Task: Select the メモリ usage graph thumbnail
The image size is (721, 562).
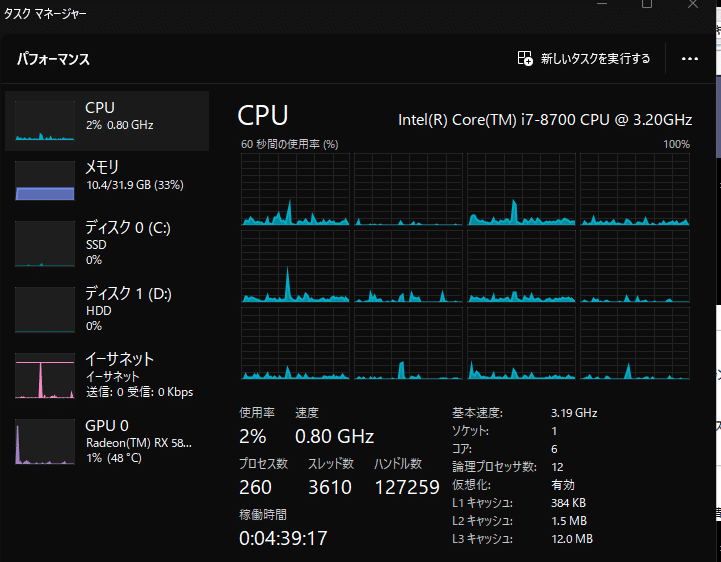Action: point(45,181)
